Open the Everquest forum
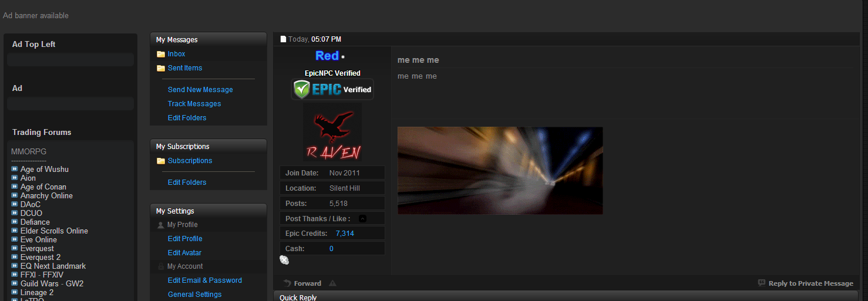This screenshot has height=301, width=868. (37, 248)
